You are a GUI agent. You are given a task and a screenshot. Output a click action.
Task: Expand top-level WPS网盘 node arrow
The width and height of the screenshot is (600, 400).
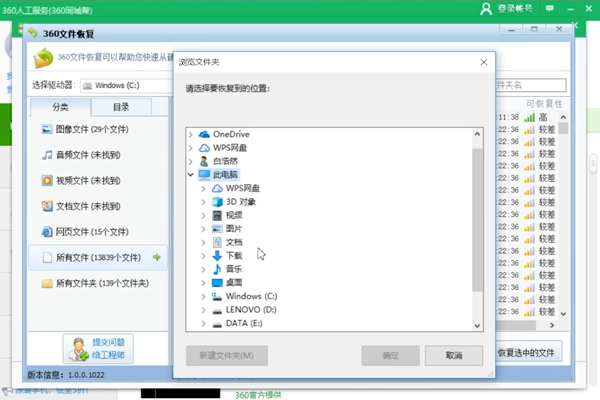tap(191, 148)
